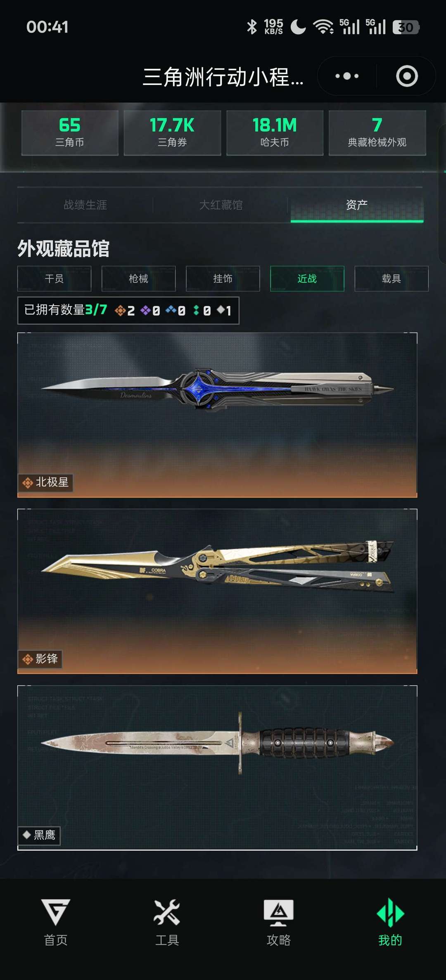Close mini program via the circle target icon
Screen dimensions: 446x980
(407, 76)
